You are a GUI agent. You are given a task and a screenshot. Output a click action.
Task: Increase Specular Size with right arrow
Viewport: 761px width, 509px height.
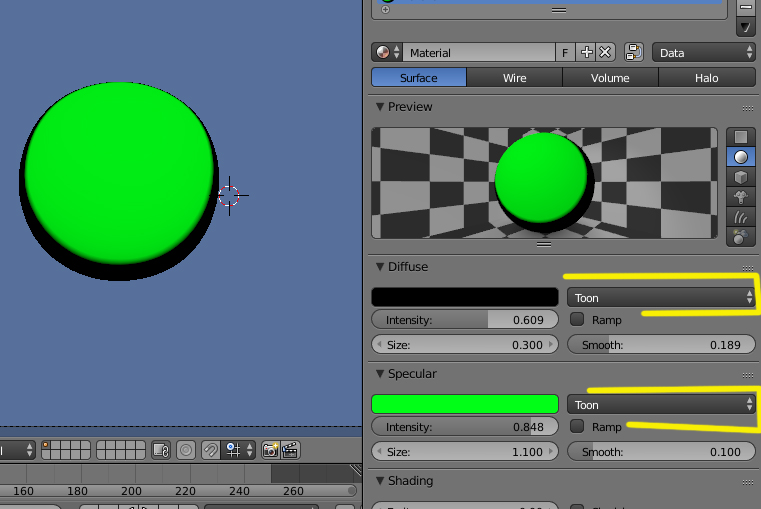click(551, 452)
